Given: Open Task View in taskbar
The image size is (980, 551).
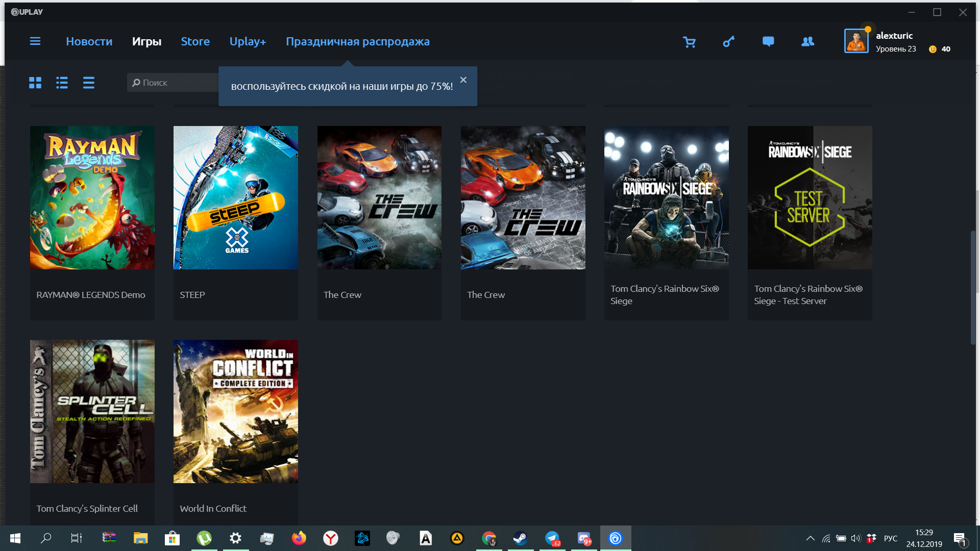Looking at the screenshot, I should click(x=77, y=538).
